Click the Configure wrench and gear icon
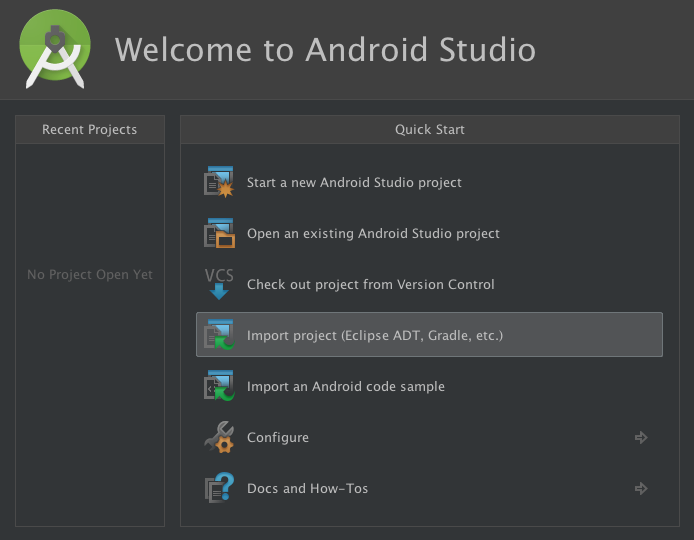This screenshot has width=694, height=540. (219, 437)
